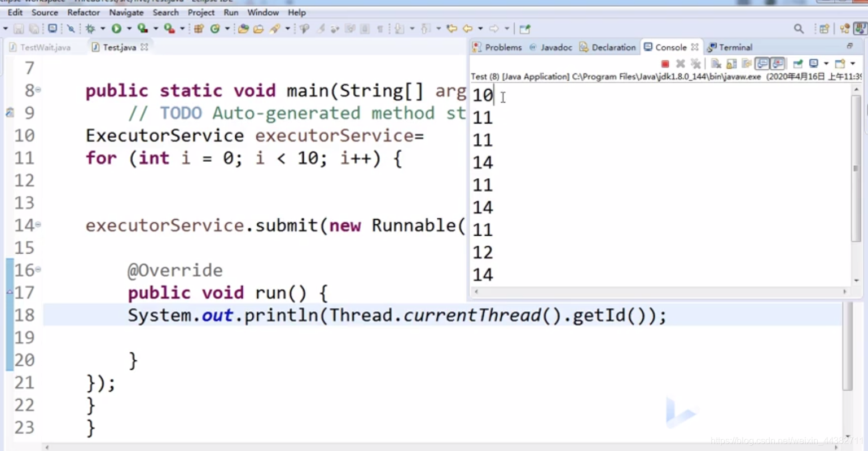Open the New Java Class dropdown arrow
Viewport: 868px width, 451px height.
(227, 29)
